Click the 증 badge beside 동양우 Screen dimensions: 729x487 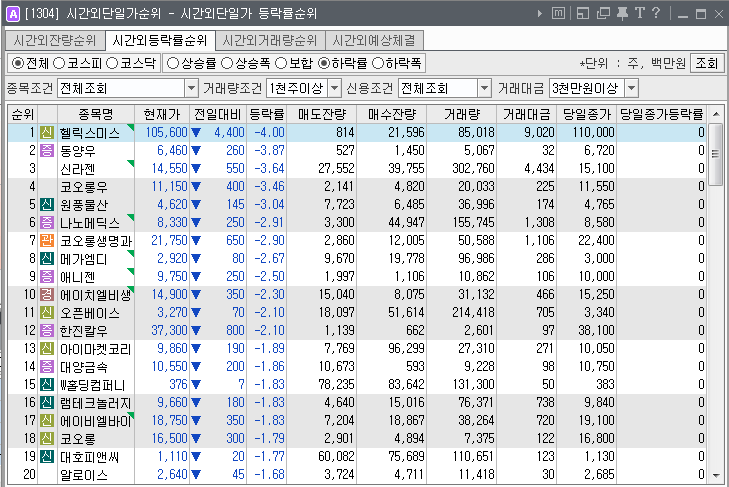pos(46,151)
